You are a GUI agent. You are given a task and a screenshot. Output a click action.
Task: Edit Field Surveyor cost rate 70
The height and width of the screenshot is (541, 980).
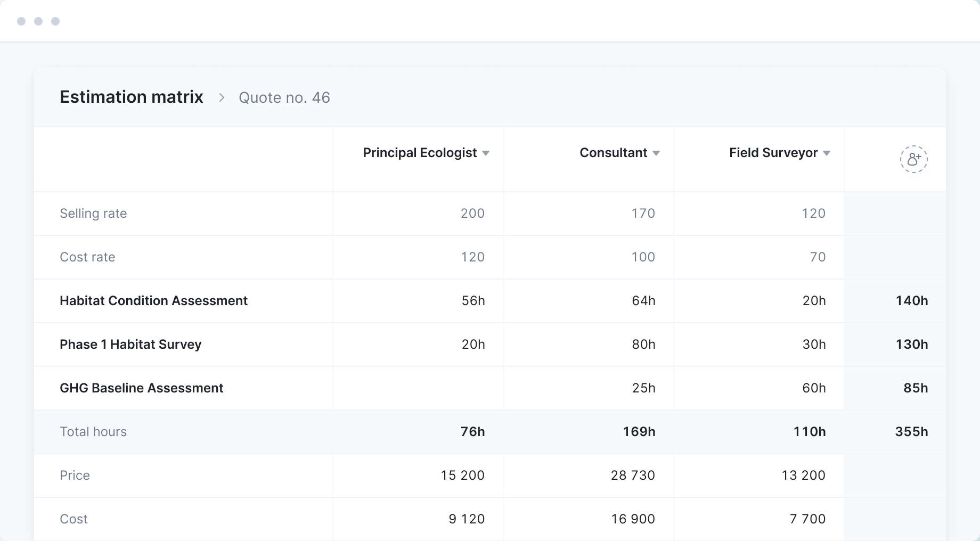point(817,257)
